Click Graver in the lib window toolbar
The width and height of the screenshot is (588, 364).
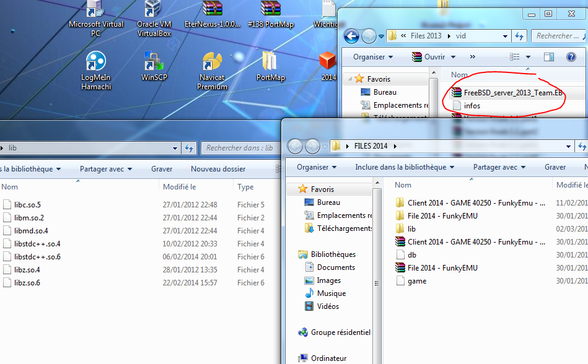(162, 169)
